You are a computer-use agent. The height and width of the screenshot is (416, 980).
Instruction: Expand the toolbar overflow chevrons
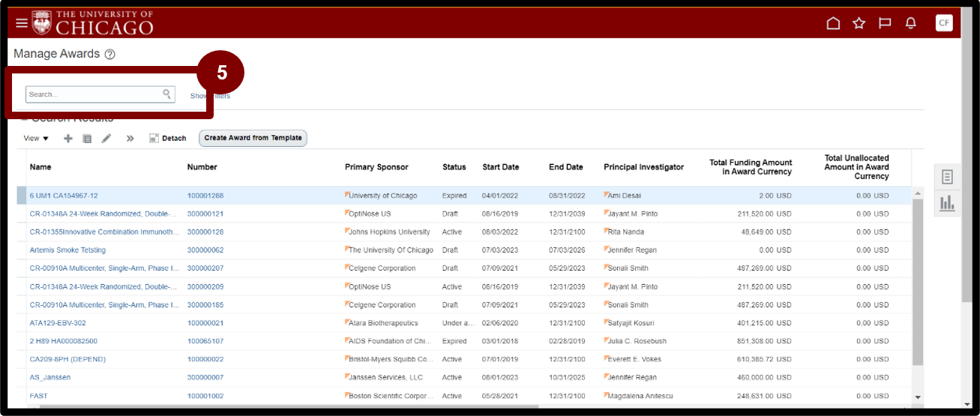point(130,138)
